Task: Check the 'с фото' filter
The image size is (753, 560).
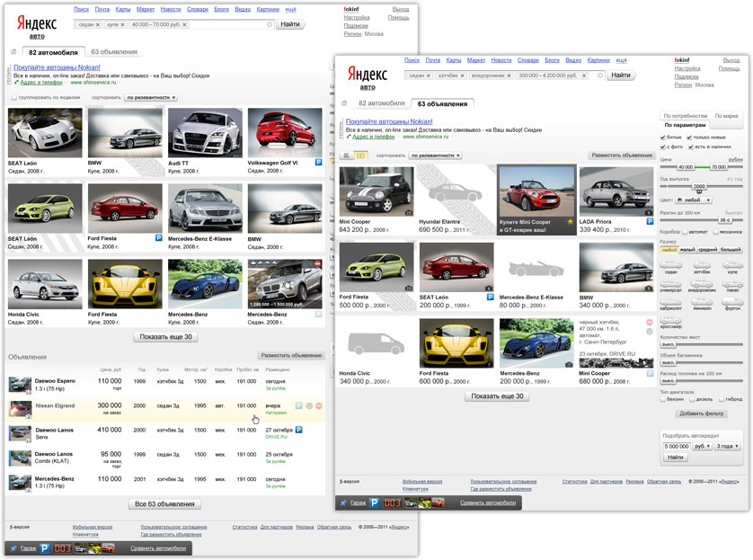Action: coord(663,147)
